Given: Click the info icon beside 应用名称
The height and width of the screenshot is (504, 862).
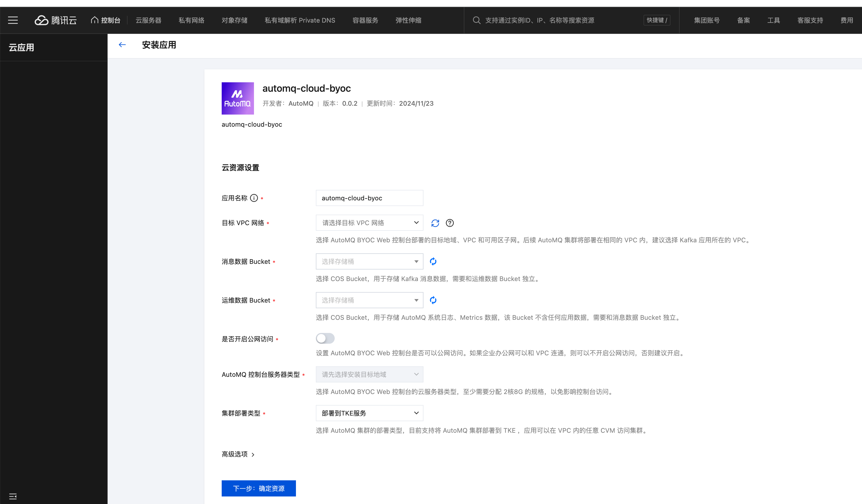Looking at the screenshot, I should point(254,198).
